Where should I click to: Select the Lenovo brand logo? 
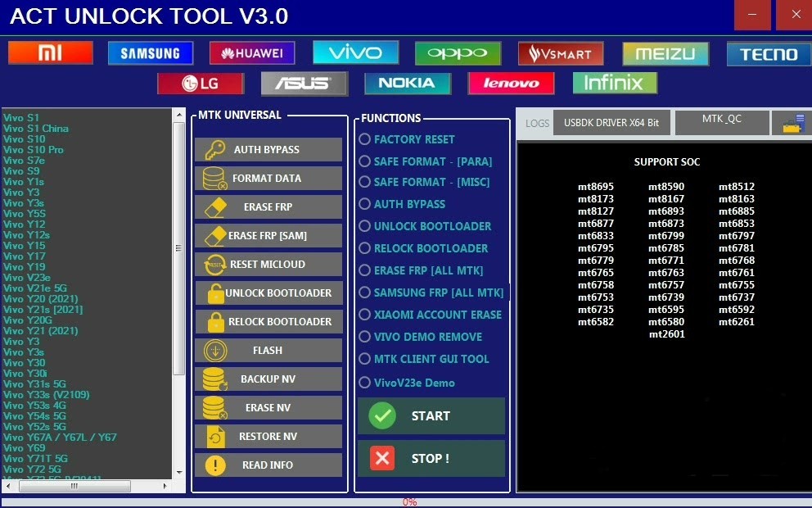click(511, 83)
